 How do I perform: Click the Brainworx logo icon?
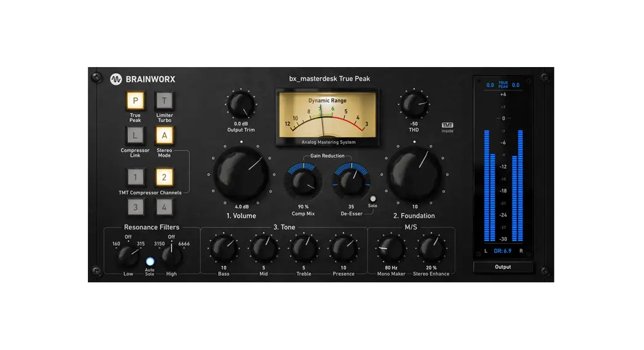pos(116,79)
